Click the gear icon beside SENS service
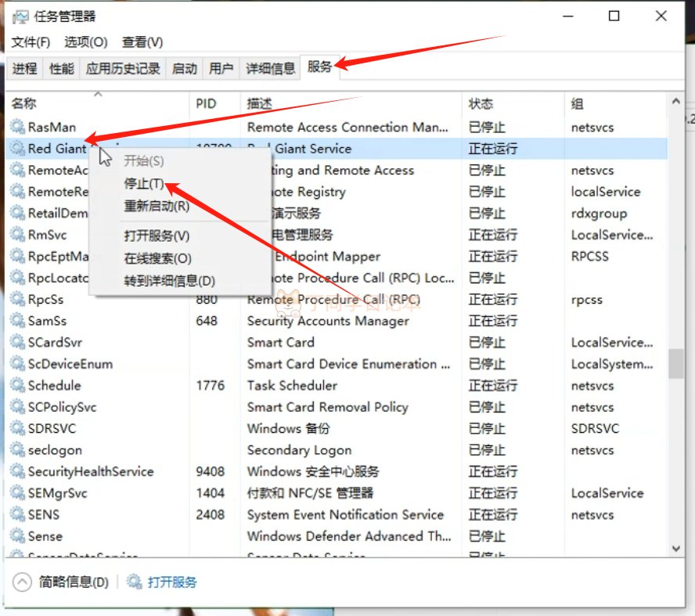The image size is (695, 616). pos(17,514)
